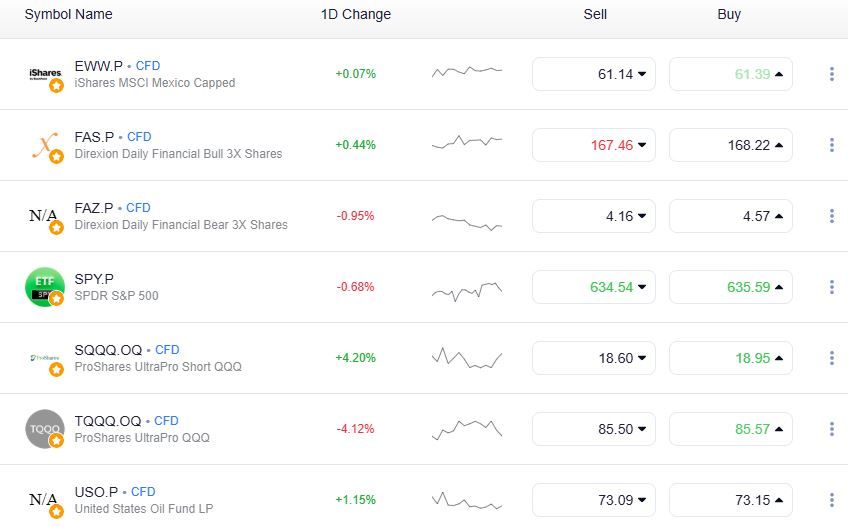Click the SPDR S&P 500 description
Viewport: 848px width, 526px height.
pyautogui.click(x=116, y=296)
